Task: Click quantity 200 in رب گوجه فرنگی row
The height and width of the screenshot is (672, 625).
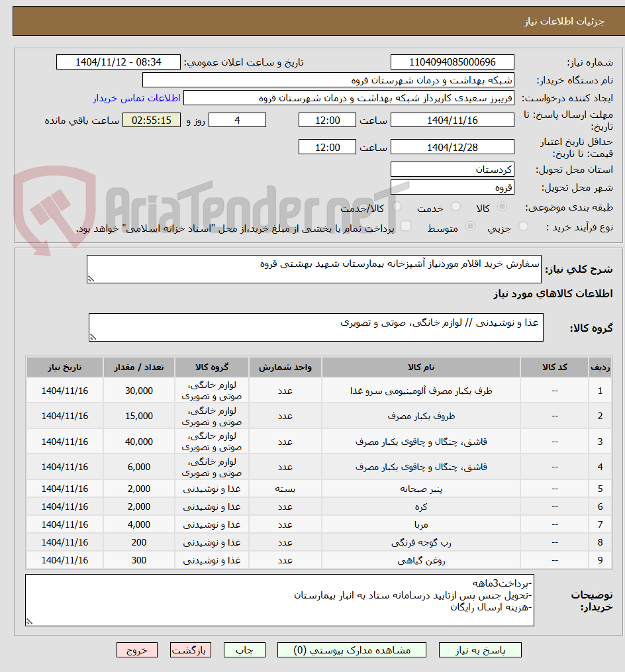Action: [139, 543]
